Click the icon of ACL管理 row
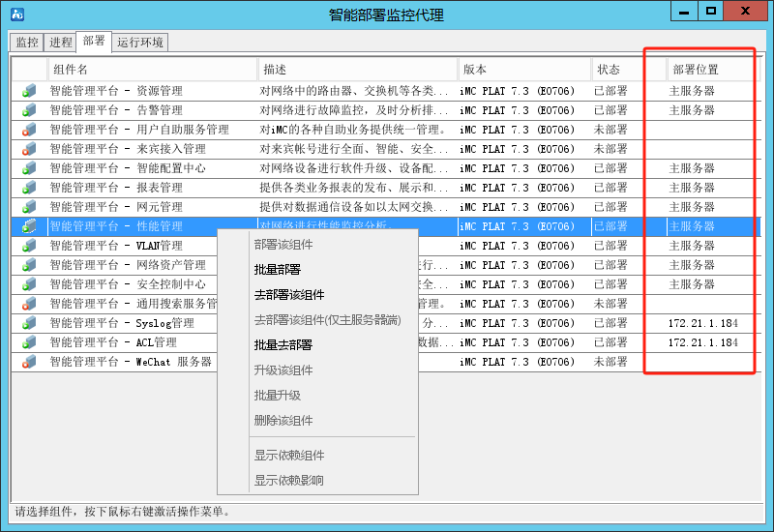Screen dimensions: 774x532 [29, 342]
